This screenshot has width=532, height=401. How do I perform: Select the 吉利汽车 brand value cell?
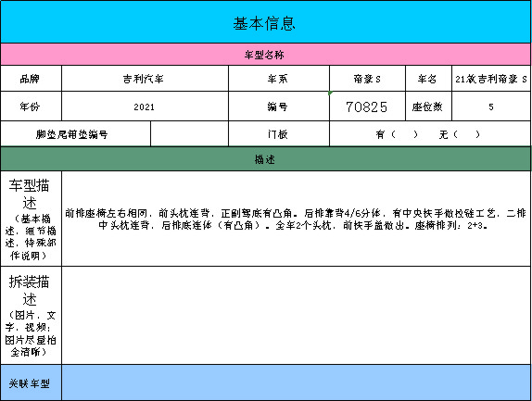pyautogui.click(x=145, y=79)
